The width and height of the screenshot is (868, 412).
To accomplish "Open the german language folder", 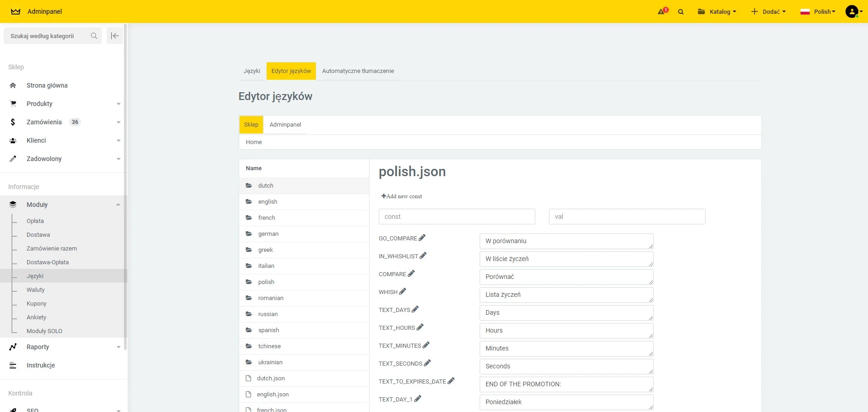I will [x=268, y=234].
